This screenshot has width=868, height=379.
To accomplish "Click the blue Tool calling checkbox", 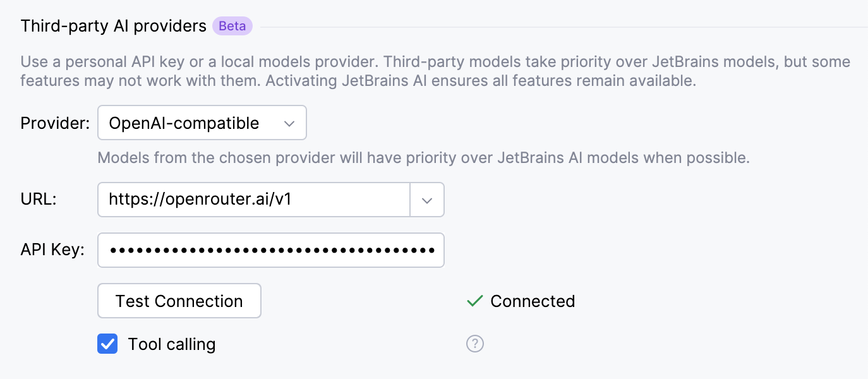I will (107, 344).
